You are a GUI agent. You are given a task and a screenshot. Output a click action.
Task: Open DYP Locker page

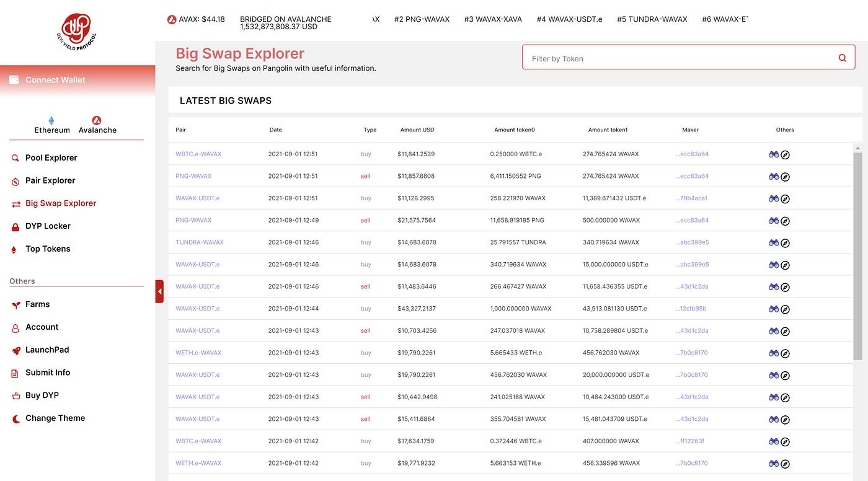48,226
